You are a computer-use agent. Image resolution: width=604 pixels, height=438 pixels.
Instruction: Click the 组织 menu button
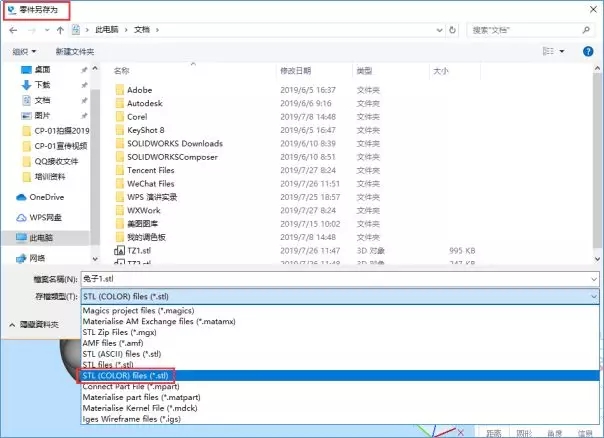coord(24,51)
